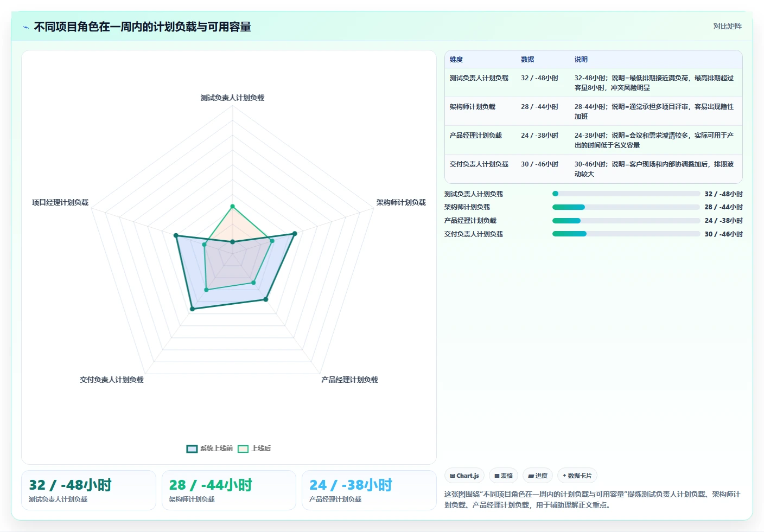This screenshot has width=764, height=532.
Task: Click the progress value 30 / -46小时
Action: click(723, 234)
